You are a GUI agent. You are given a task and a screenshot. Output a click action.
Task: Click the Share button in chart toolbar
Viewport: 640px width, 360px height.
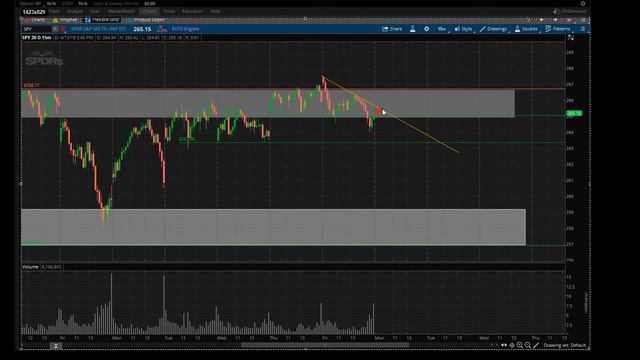pyautogui.click(x=392, y=29)
